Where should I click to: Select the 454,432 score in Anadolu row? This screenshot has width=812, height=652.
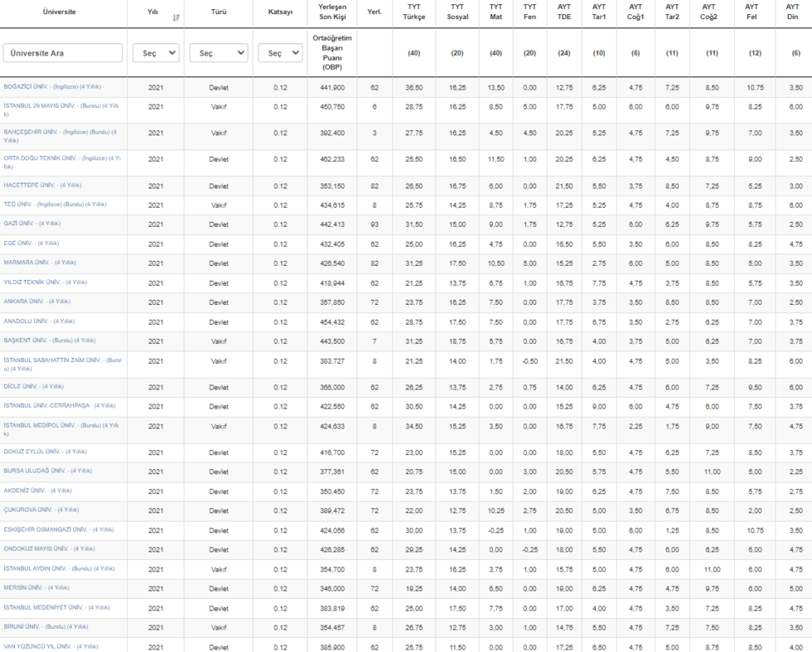(332, 322)
